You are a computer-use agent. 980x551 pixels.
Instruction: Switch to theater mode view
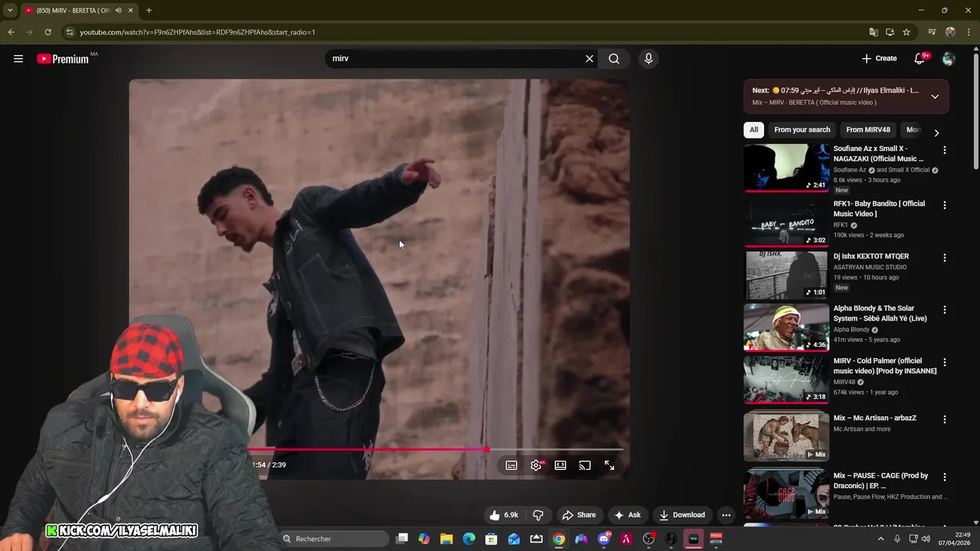point(560,465)
